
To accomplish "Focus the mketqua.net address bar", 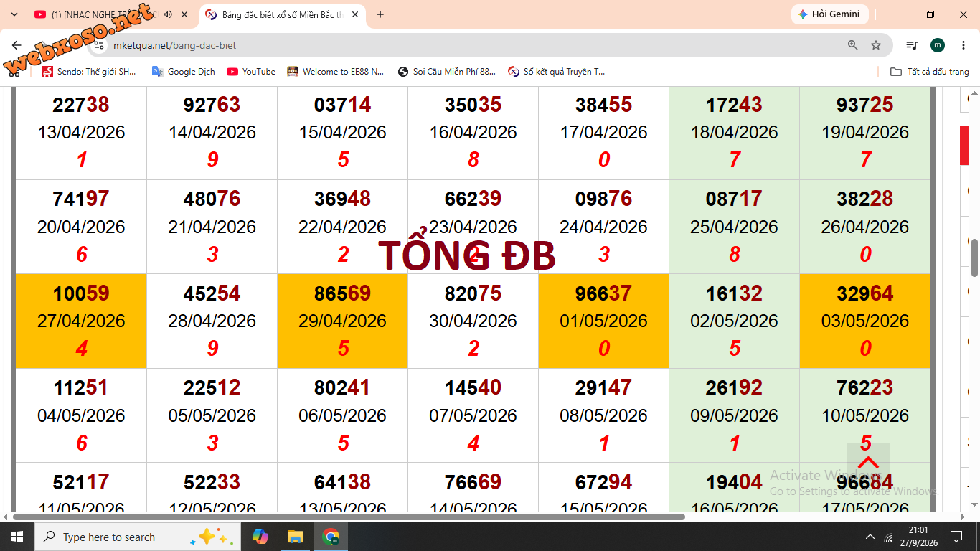I will click(473, 45).
